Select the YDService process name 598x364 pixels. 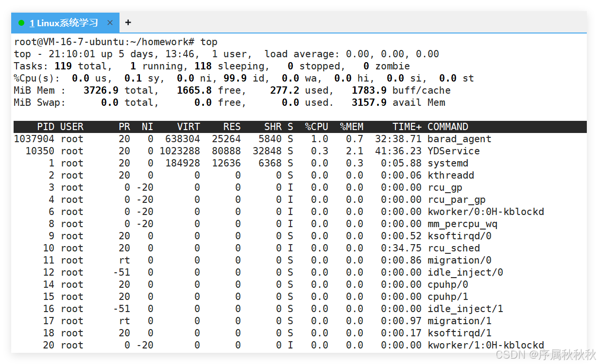pyautogui.click(x=454, y=151)
